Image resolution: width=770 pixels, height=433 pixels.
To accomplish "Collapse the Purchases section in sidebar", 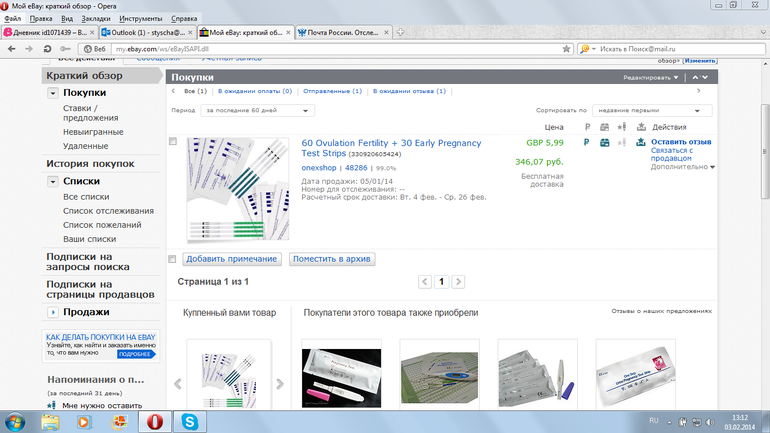I will click(53, 93).
